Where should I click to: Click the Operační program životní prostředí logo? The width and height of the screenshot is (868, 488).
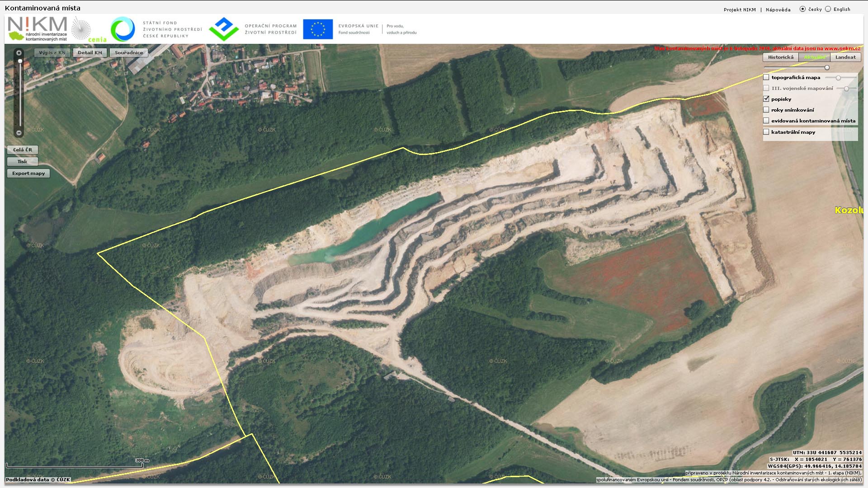[x=224, y=29]
